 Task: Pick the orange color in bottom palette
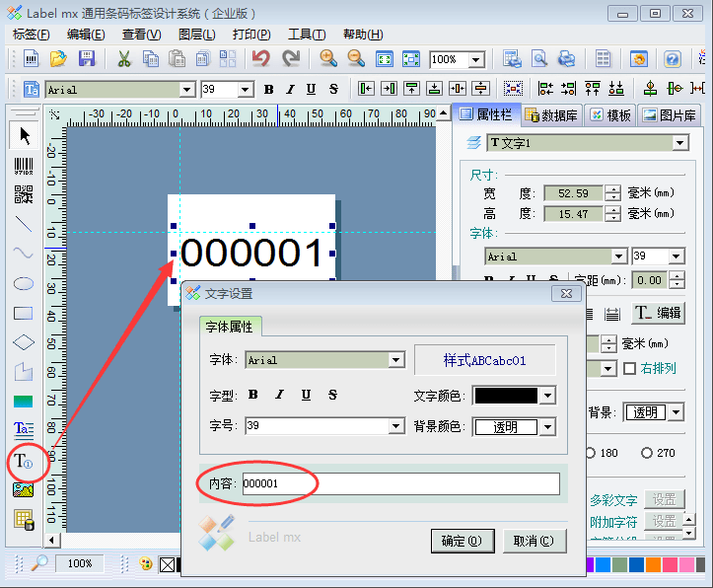tap(653, 564)
